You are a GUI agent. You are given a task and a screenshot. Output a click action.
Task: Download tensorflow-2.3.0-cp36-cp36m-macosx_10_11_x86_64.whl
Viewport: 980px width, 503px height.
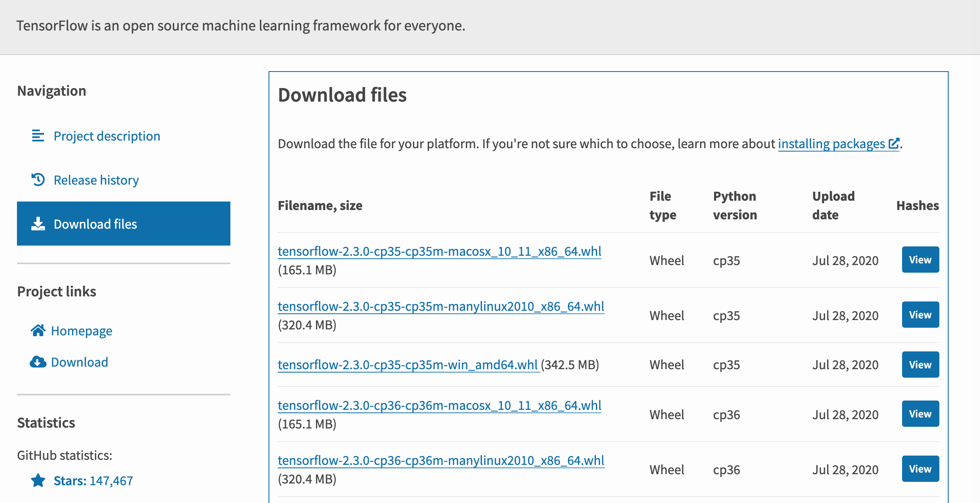click(x=440, y=406)
